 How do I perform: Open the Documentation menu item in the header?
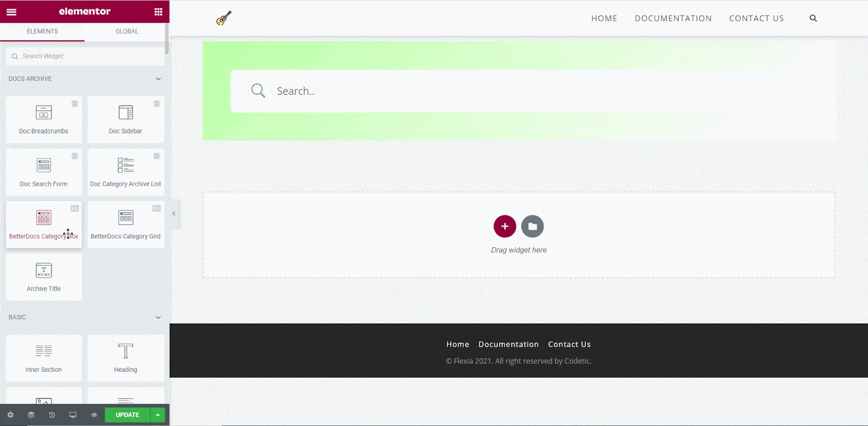[673, 18]
